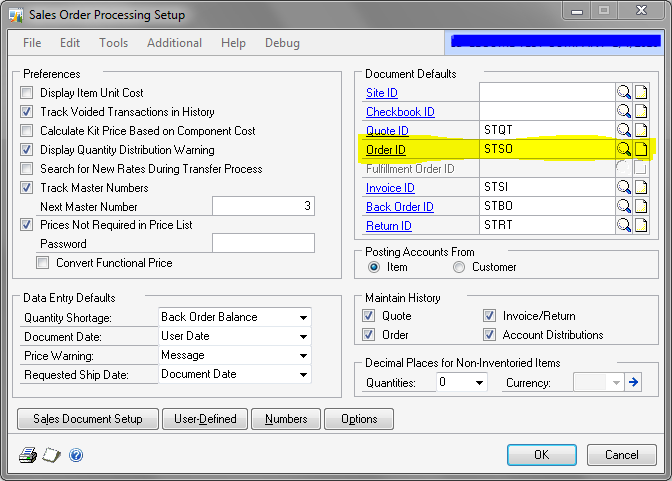This screenshot has height=481, width=672.
Task: Open lookup for the Order ID field
Action: pyautogui.click(x=624, y=150)
